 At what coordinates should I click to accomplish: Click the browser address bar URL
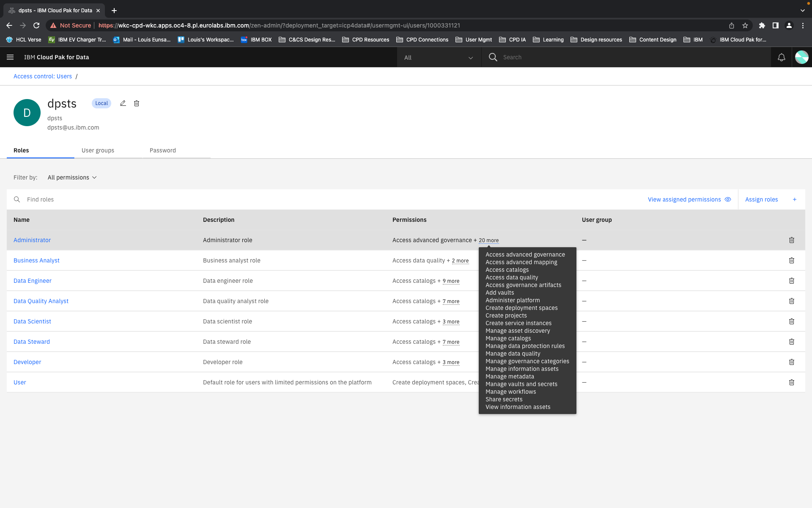(x=279, y=25)
